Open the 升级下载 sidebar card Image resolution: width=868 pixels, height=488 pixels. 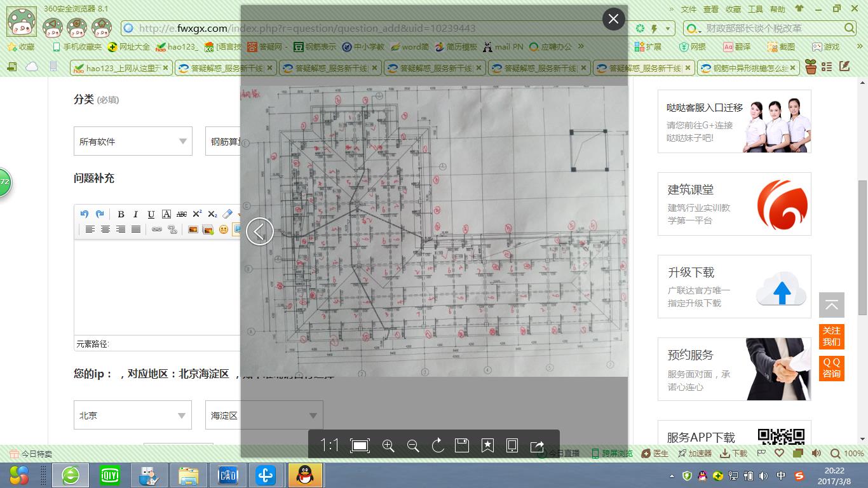coord(735,287)
